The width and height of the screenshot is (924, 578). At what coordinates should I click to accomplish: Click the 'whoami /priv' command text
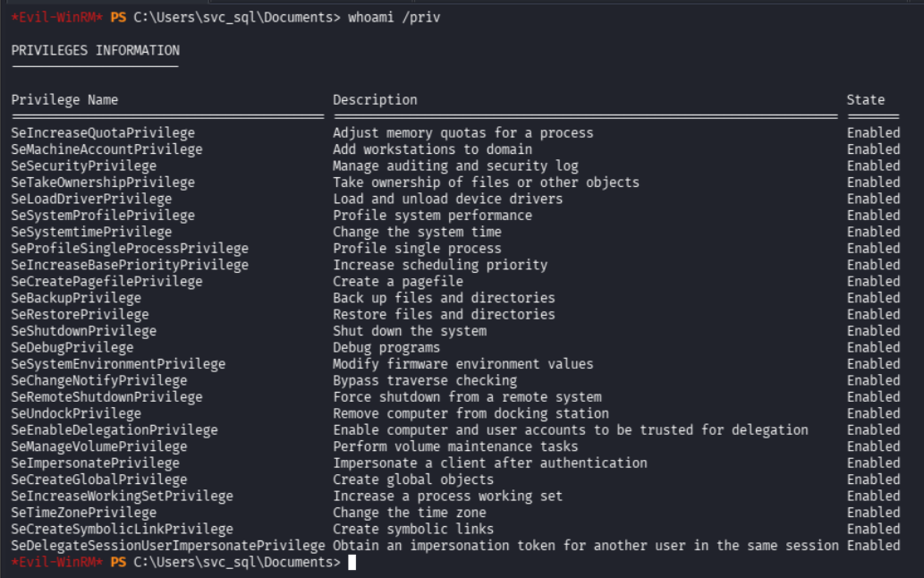click(393, 17)
